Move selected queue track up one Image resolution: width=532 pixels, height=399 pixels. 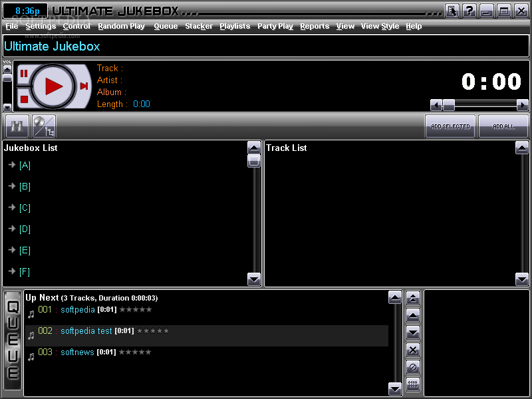tap(413, 315)
